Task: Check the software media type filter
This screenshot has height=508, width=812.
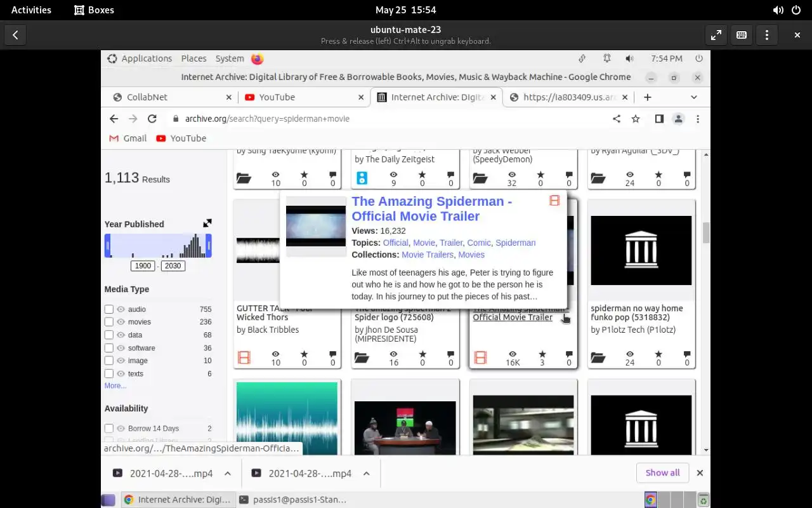Action: (109, 348)
